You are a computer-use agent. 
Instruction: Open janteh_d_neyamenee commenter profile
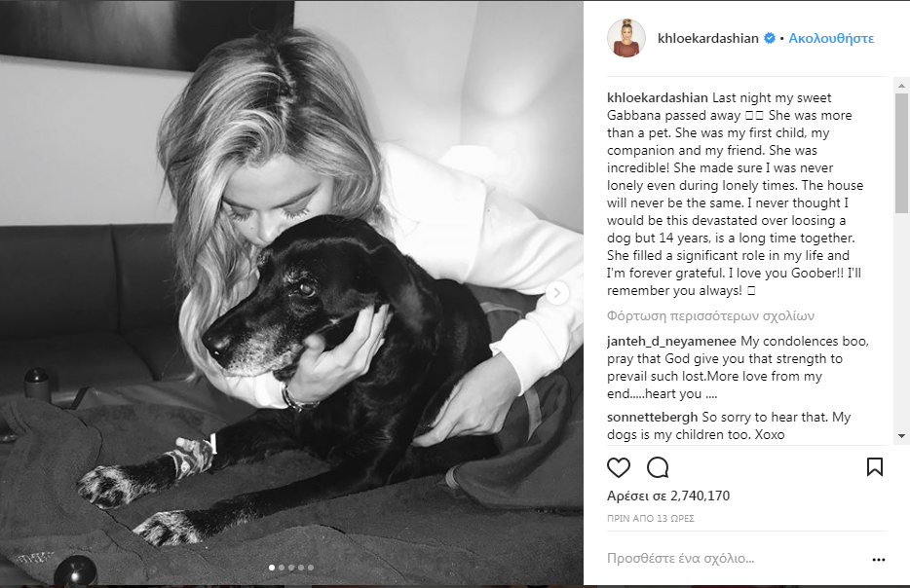pos(671,342)
